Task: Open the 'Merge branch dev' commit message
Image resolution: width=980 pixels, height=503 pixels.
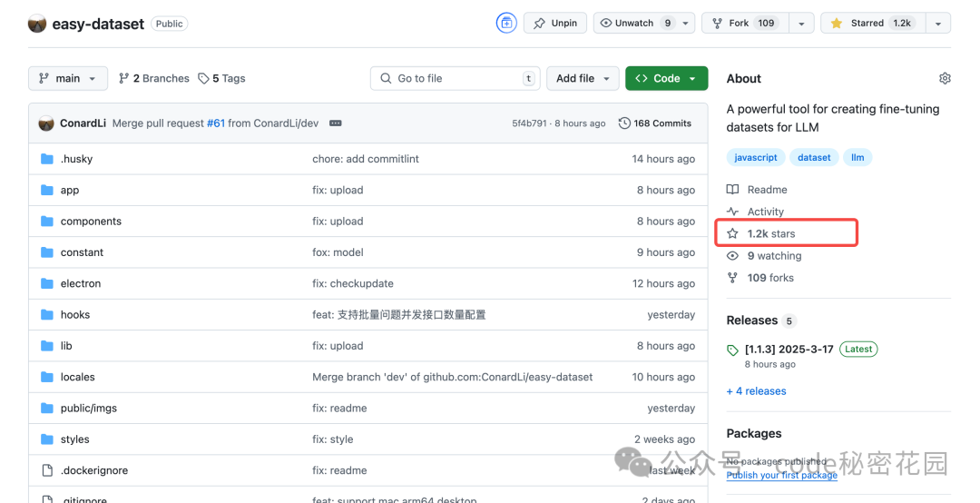Action: click(453, 378)
